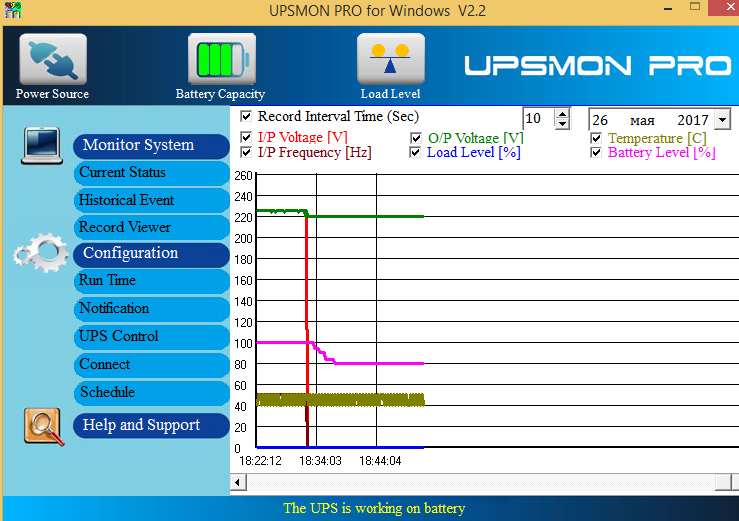Click the magnifier Help icon
This screenshot has width=739, height=521.
[x=44, y=427]
